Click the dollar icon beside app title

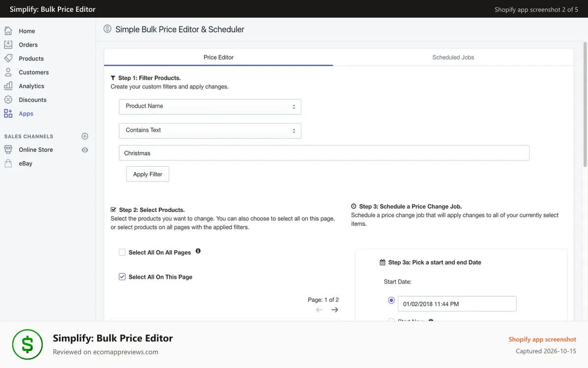108,29
